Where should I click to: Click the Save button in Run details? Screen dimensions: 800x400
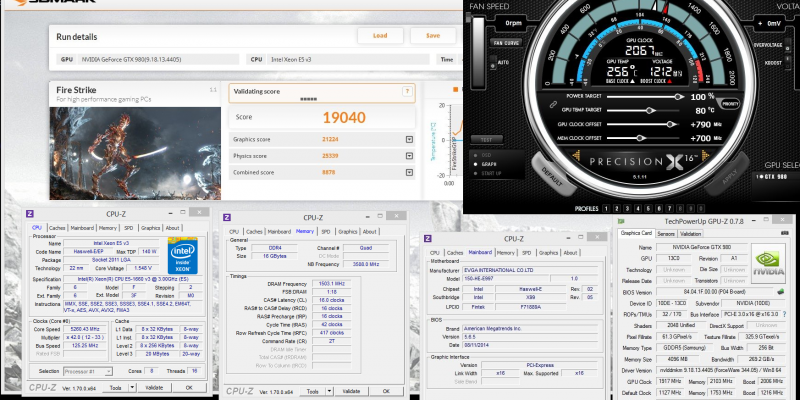[x=433, y=36]
